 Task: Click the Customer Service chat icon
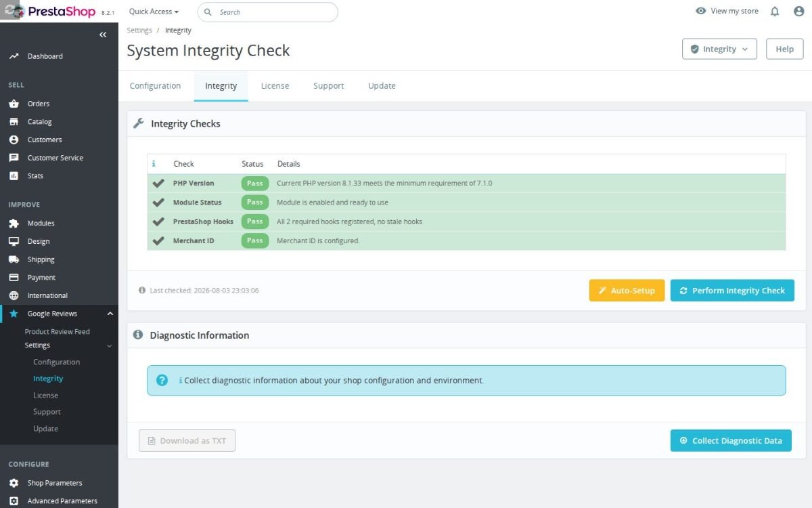pos(14,158)
